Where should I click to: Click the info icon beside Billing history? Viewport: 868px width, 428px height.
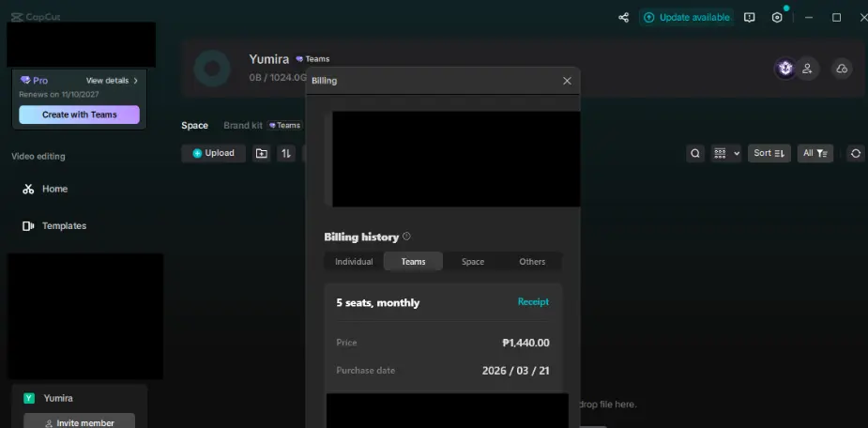click(x=406, y=237)
